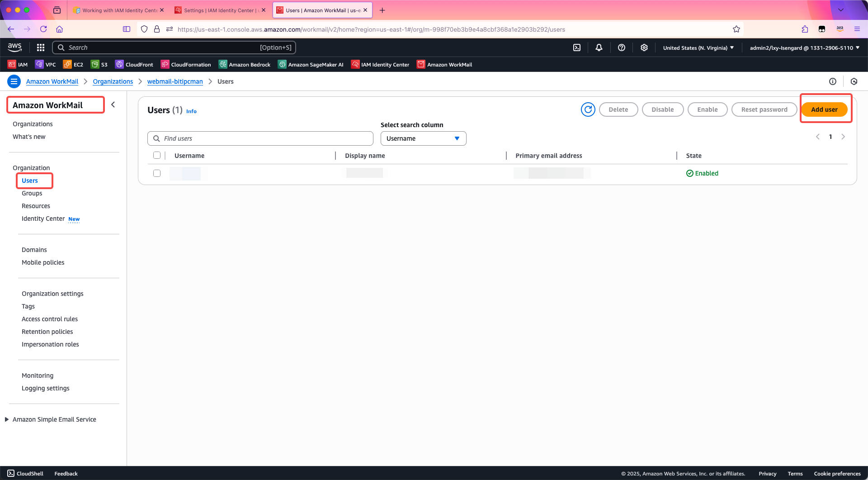
Task: Open the region selector United States (N. Virginia)
Action: (x=698, y=48)
